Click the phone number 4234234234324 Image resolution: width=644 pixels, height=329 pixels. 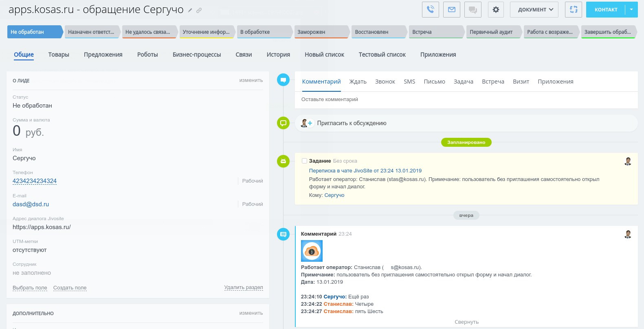tap(35, 181)
